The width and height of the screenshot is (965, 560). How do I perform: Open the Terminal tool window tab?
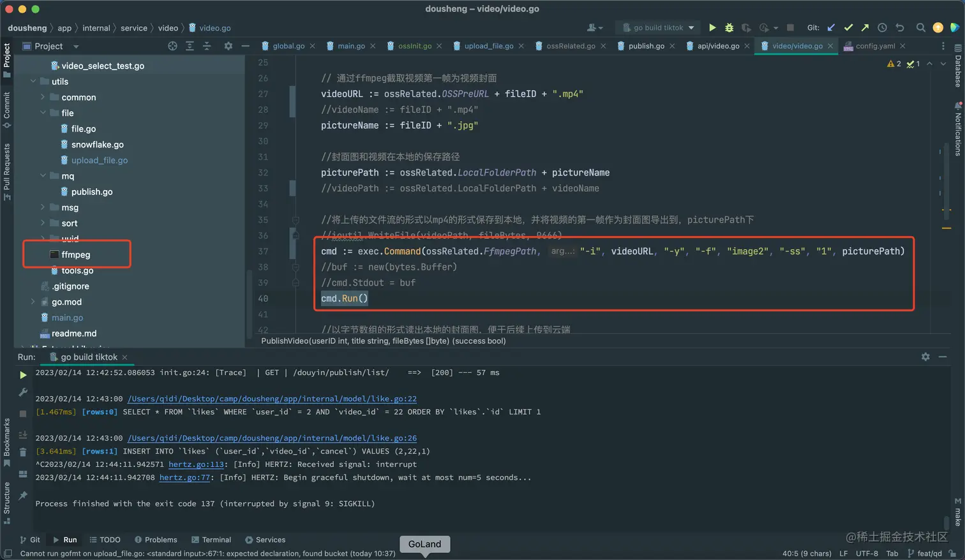tap(211, 540)
